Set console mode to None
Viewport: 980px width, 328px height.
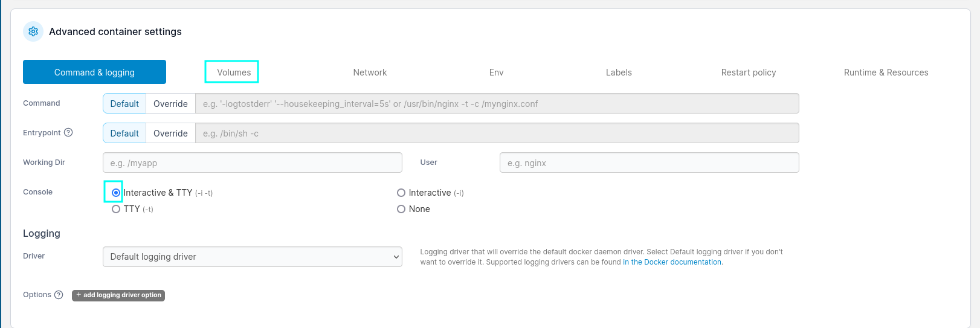click(x=401, y=209)
